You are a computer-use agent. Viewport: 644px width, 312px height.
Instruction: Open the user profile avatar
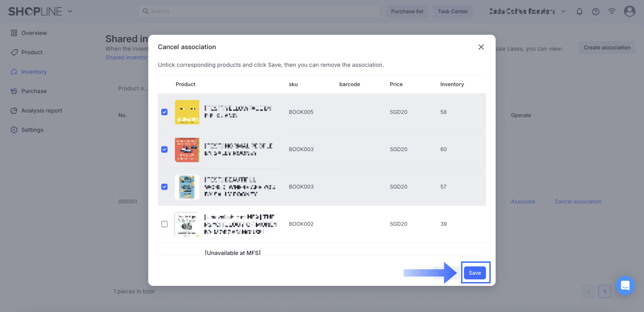[x=630, y=11]
